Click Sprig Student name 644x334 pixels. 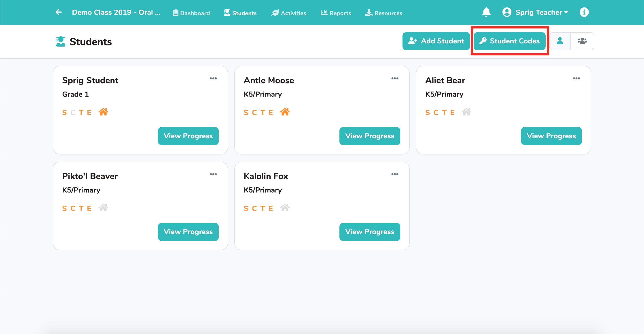(90, 80)
